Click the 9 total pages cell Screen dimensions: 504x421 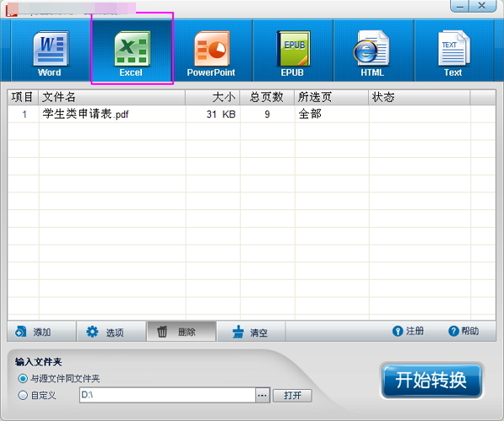(267, 114)
